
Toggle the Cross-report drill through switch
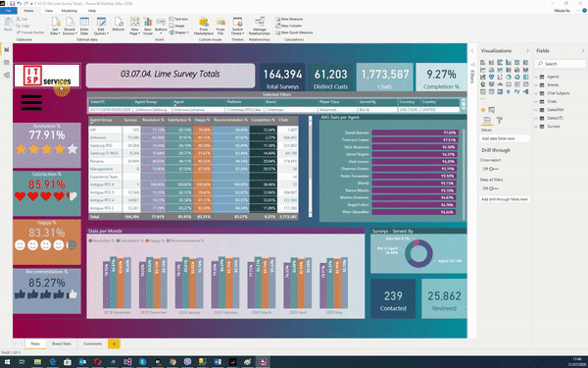tap(491, 169)
